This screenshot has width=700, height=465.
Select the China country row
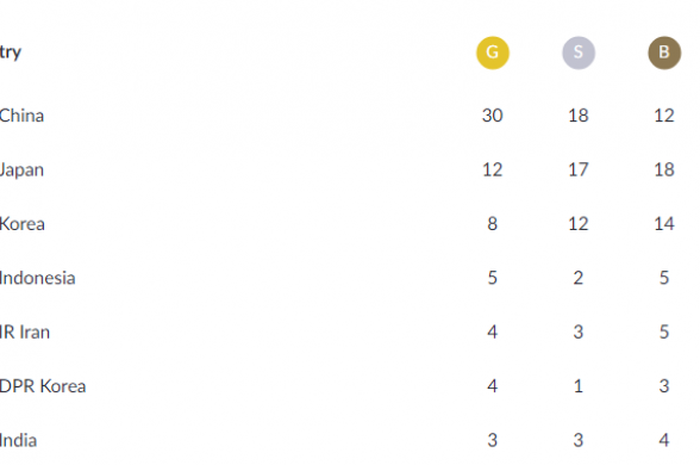(x=22, y=116)
